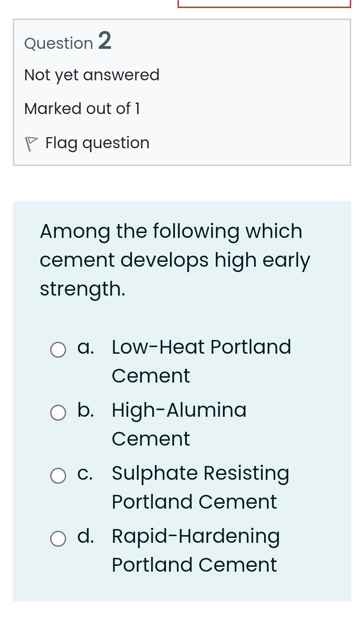Click the option letter a.

pyautogui.click(x=85, y=347)
